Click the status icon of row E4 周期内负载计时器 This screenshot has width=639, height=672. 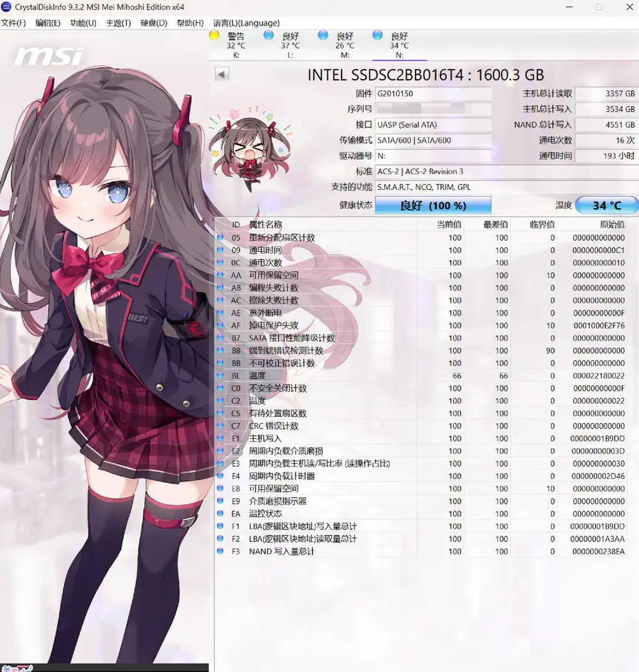[220, 475]
